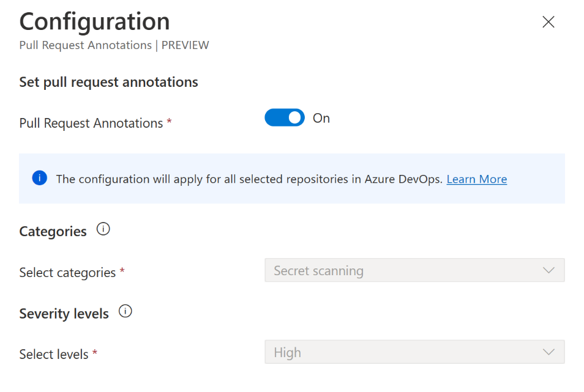Click the "Categories" section heading
Screen dimensions: 584x392
pyautogui.click(x=53, y=231)
